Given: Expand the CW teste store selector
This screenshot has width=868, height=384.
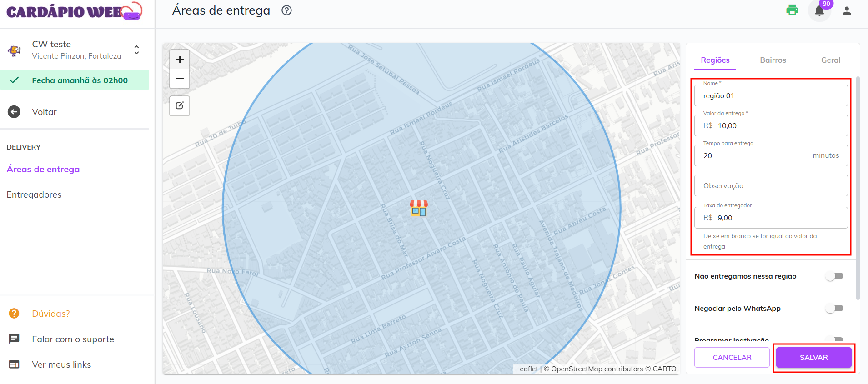Looking at the screenshot, I should pyautogui.click(x=136, y=50).
